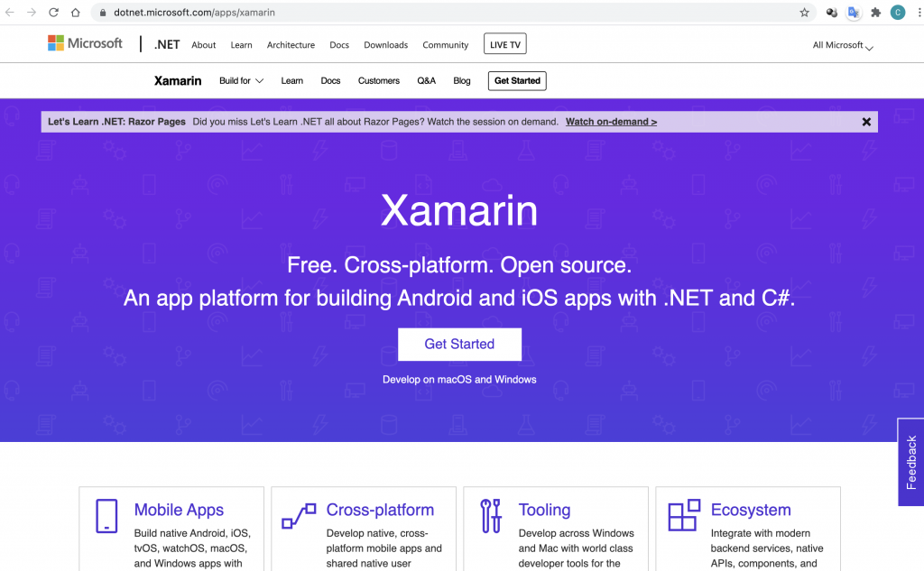Screen dimensions: 924x571
Task: Click 'Let's Learn .NET: Razor Pages' banner title
Action: [116, 122]
